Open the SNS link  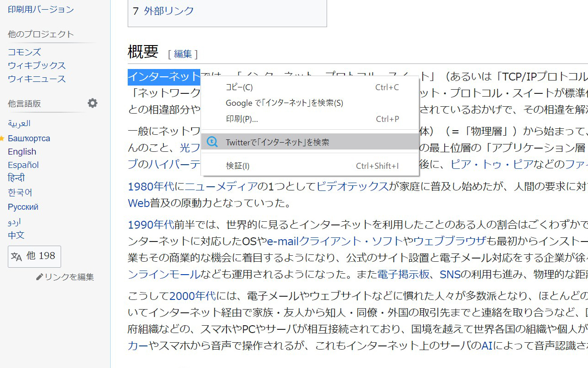click(x=450, y=274)
